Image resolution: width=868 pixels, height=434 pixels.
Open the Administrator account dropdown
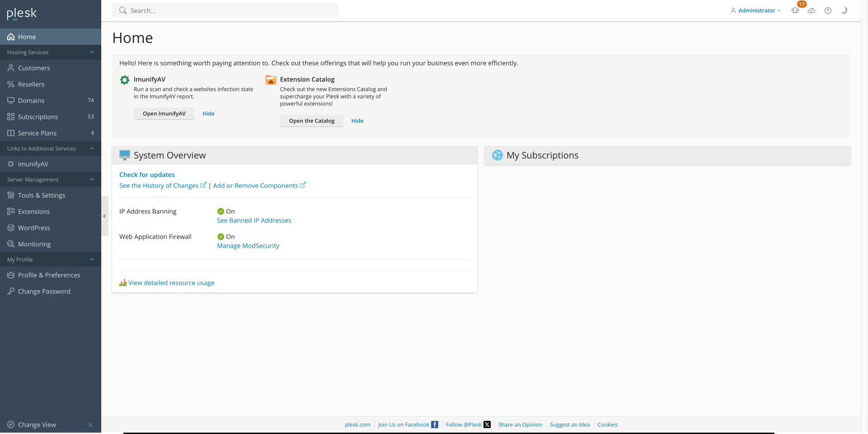tap(755, 10)
